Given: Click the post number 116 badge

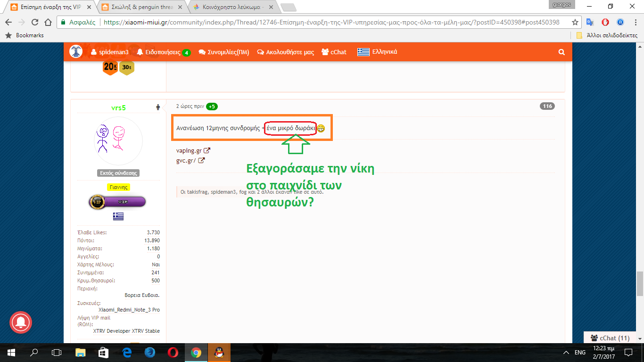Looking at the screenshot, I should coord(547,107).
